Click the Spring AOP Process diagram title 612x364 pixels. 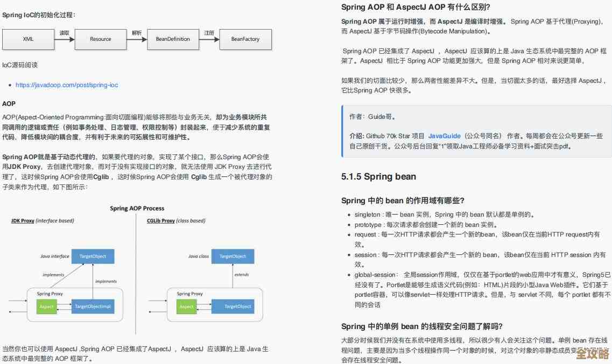click(x=136, y=208)
